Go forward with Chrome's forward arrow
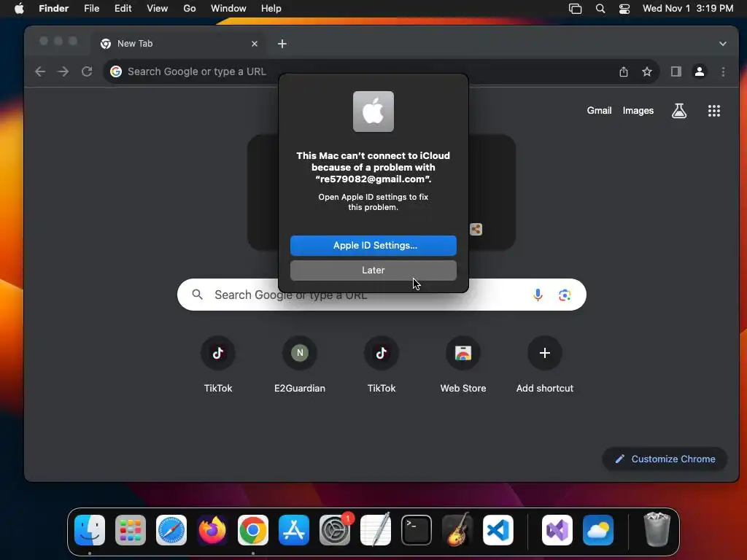The width and height of the screenshot is (747, 560). [x=63, y=71]
